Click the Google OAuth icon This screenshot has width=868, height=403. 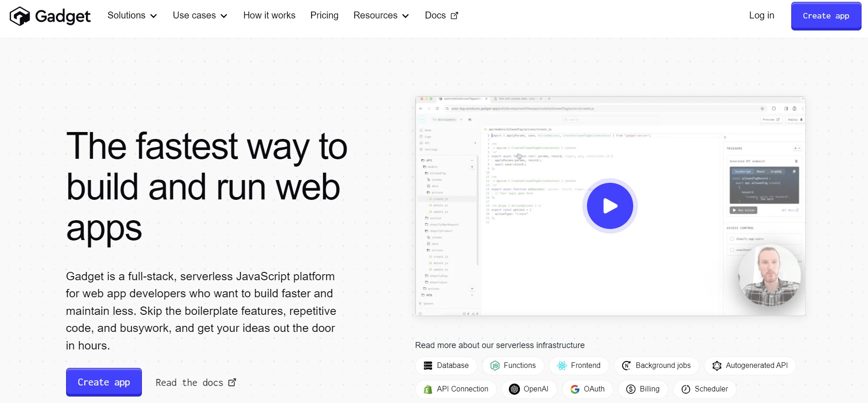click(x=575, y=389)
